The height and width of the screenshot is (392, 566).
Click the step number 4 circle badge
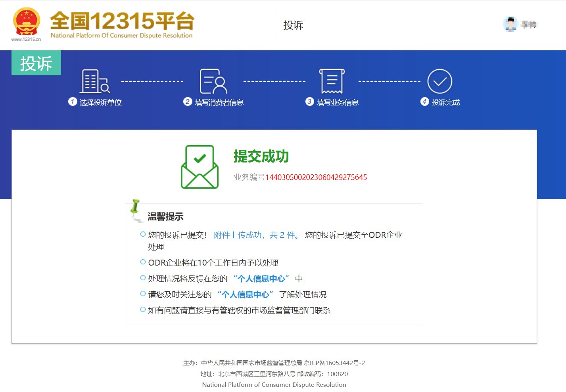tap(425, 101)
